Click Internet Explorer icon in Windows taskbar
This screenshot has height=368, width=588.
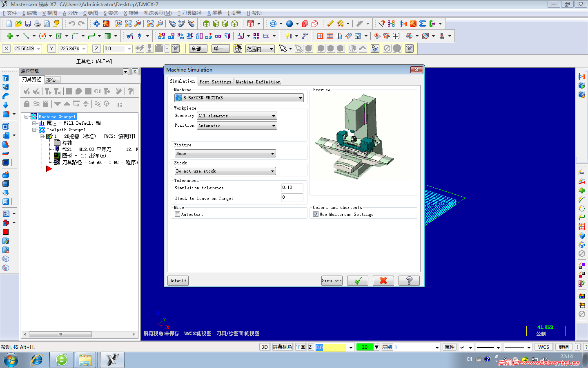pos(37,360)
